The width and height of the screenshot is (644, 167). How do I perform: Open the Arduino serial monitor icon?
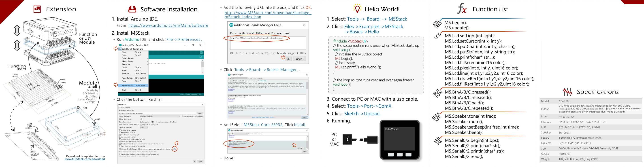pos(201,53)
